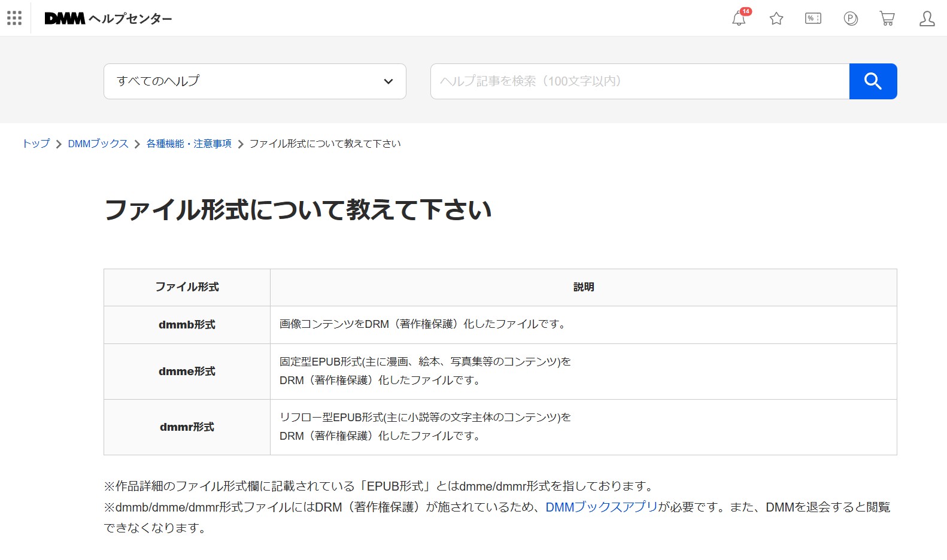Open favorites via the star icon
Viewport: 947px width, 560px height.
[776, 19]
